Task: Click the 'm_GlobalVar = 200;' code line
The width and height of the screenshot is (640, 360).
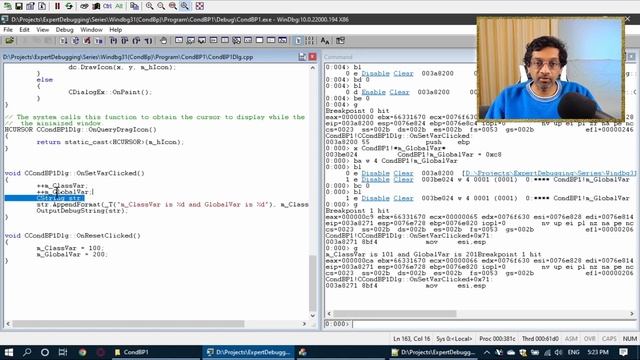Action: [x=72, y=255]
